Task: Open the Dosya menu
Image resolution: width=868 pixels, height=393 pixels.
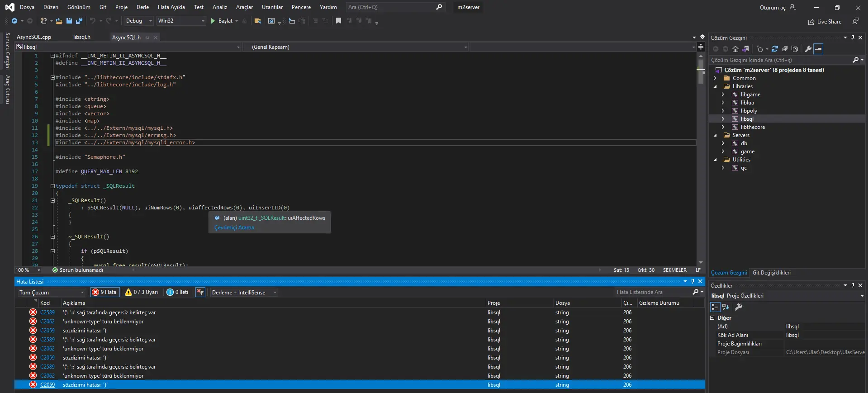Action: [27, 7]
